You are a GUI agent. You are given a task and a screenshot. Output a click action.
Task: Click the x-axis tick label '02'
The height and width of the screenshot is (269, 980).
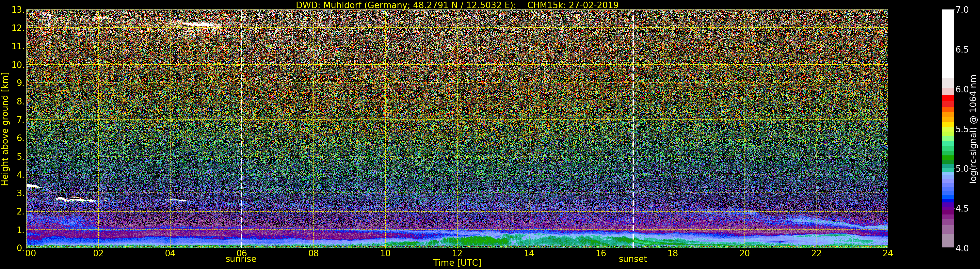tap(99, 253)
